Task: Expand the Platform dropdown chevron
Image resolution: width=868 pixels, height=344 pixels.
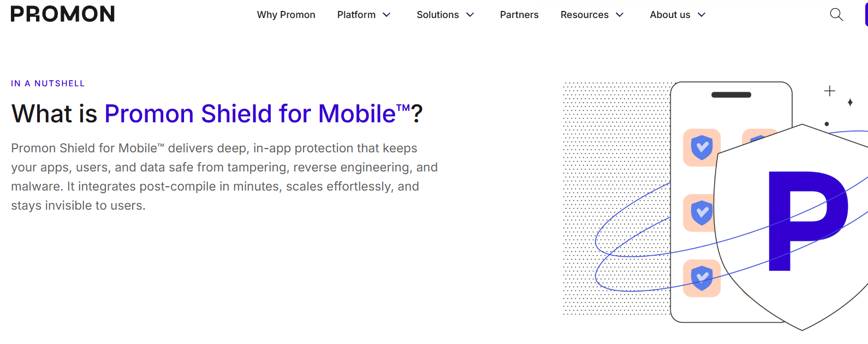Action: (x=387, y=15)
